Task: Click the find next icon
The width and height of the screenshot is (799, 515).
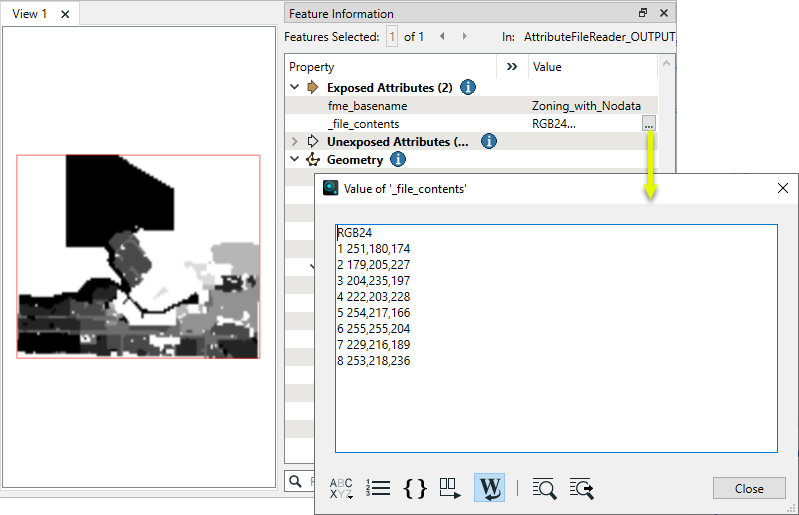Action: [x=581, y=488]
